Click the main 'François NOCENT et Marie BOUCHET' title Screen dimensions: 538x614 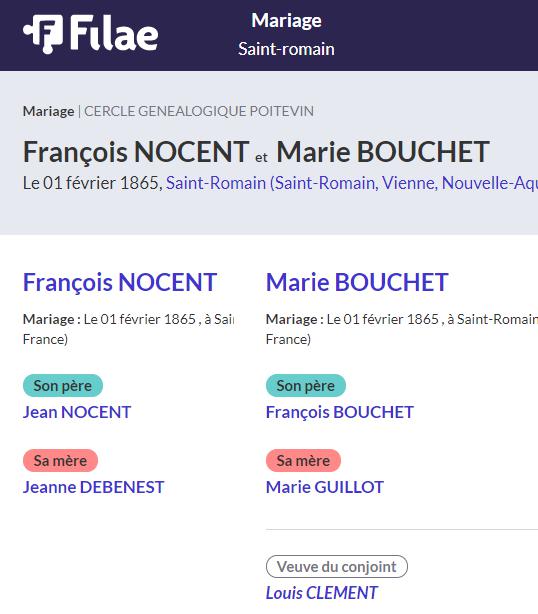tap(256, 152)
